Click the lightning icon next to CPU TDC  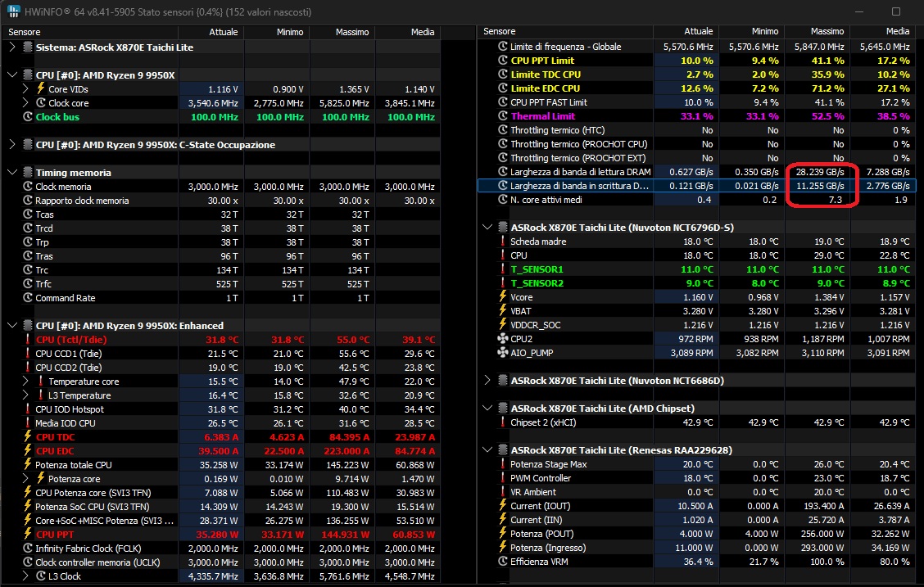28,437
